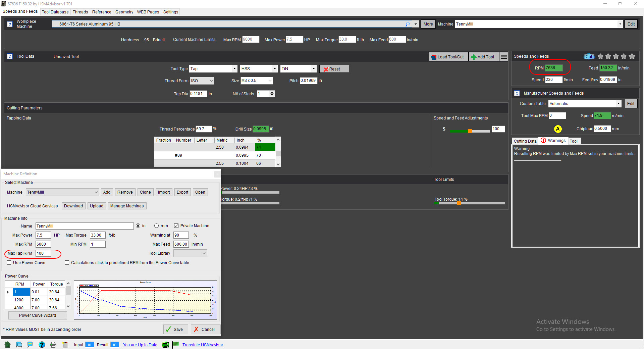Enable the Use Power Curve checkbox
644x349 pixels.
click(9, 263)
